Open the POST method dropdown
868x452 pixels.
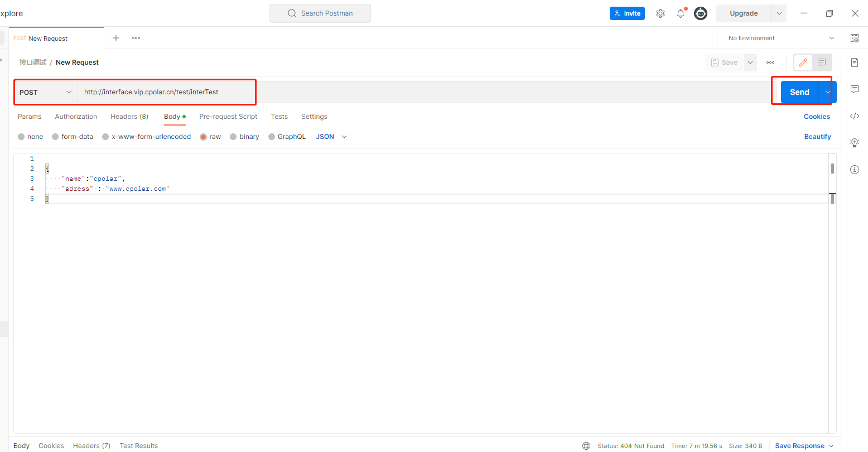coord(45,92)
